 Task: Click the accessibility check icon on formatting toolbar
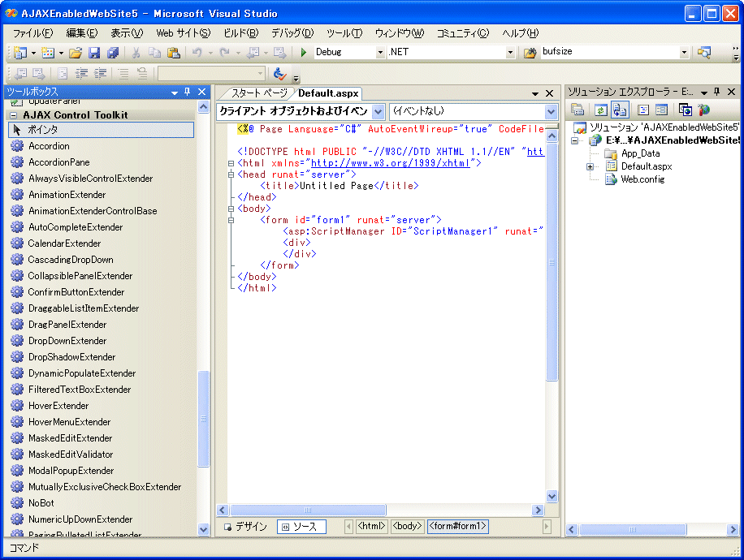[x=280, y=74]
